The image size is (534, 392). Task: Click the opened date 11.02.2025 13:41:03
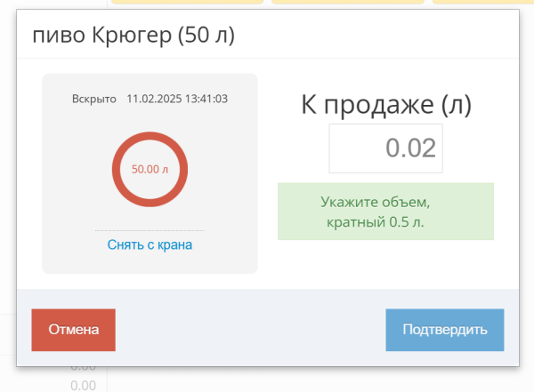177,99
